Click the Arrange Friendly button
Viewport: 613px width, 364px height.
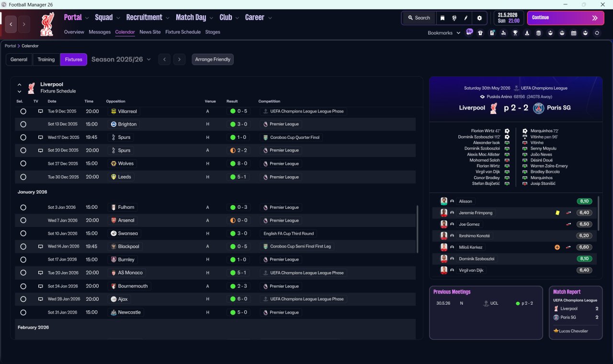[x=213, y=59]
